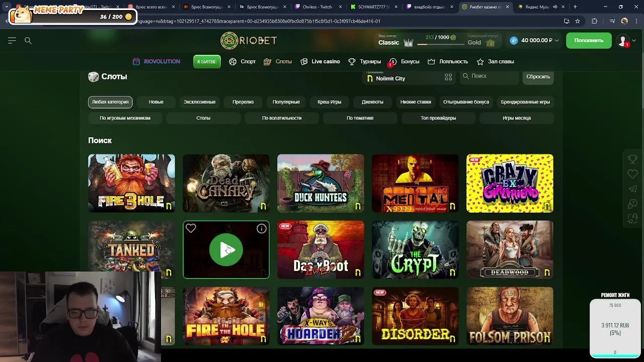Click the Gold next status icon
This screenshot has height=362, width=644.
point(491,43)
